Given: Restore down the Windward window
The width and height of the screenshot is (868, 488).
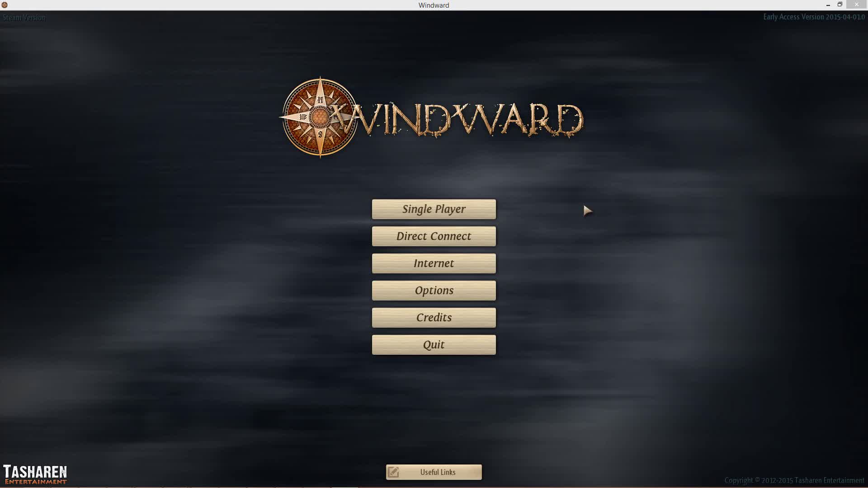Looking at the screenshot, I should [840, 5].
